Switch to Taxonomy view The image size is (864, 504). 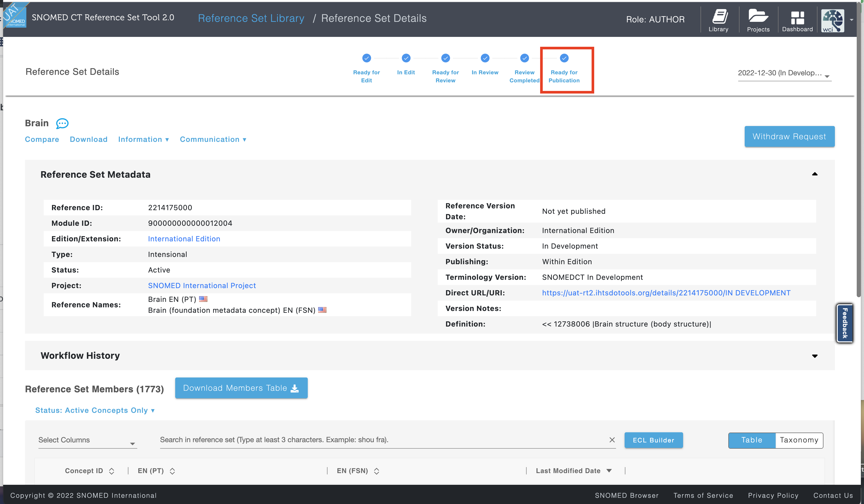pyautogui.click(x=799, y=440)
